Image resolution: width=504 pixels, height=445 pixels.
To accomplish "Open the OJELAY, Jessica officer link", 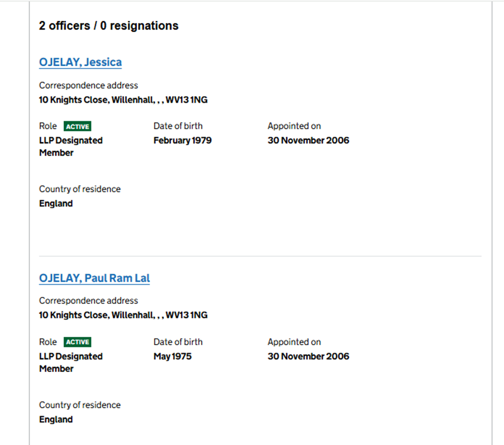I will pos(80,63).
